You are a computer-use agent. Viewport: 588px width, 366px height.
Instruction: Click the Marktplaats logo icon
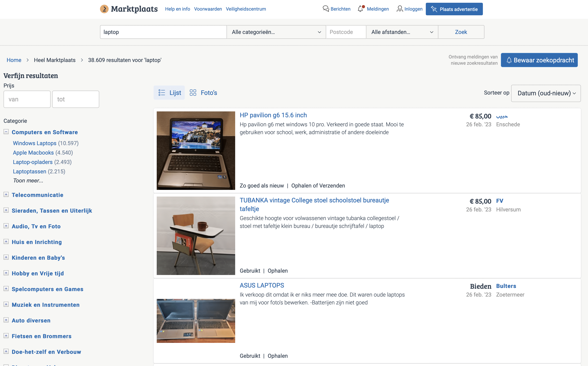[x=104, y=9]
